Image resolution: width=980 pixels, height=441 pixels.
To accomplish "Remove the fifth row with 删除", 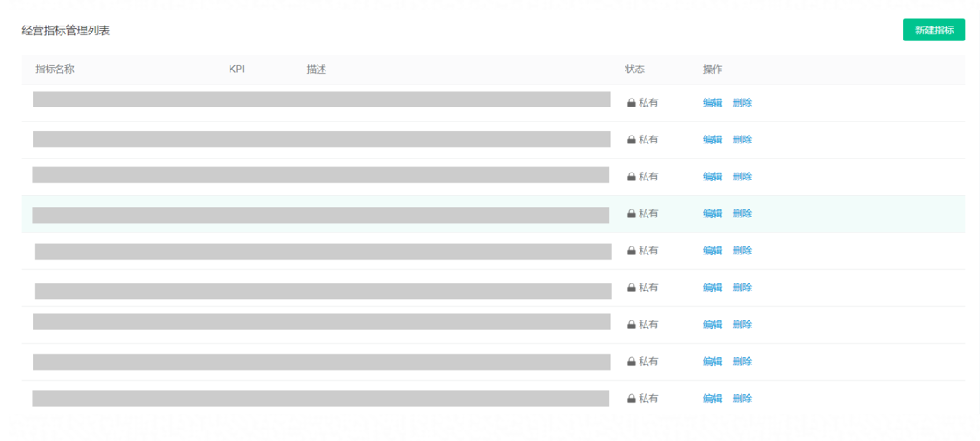I will 742,250.
